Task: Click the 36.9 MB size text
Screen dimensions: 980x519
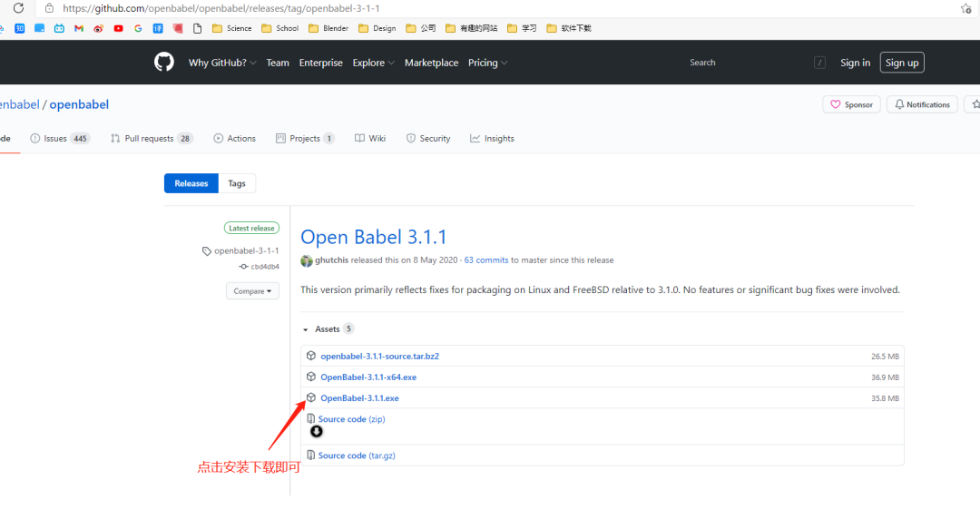Action: pos(885,377)
